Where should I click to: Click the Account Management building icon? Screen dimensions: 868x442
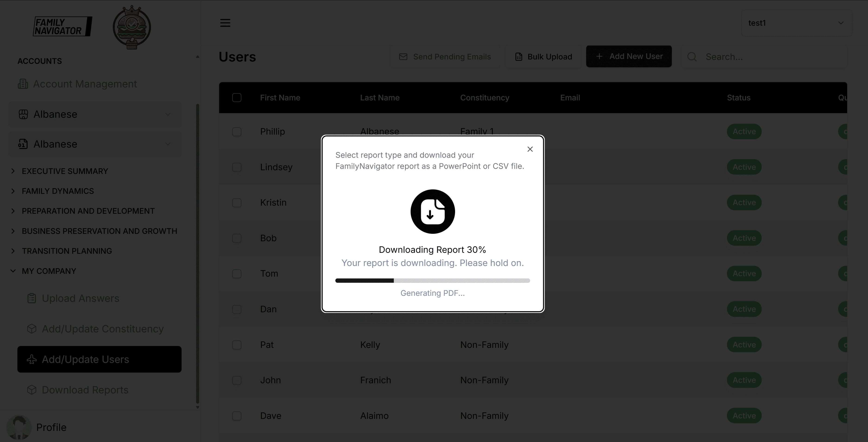(23, 84)
